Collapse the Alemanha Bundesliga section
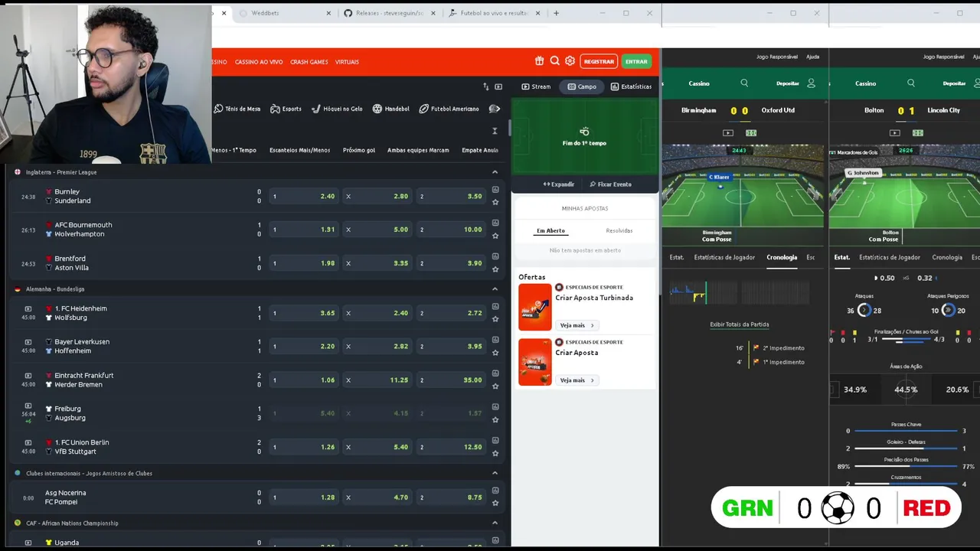The width and height of the screenshot is (980, 551). coord(495,289)
